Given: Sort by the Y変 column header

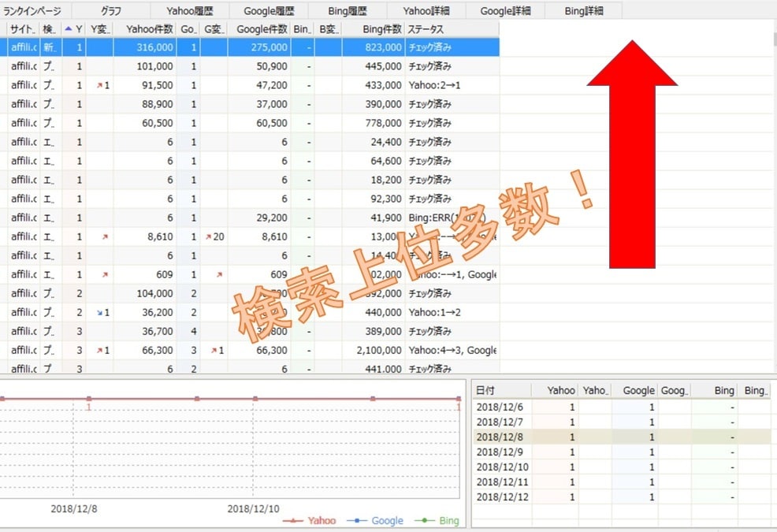Looking at the screenshot, I should point(99,29).
